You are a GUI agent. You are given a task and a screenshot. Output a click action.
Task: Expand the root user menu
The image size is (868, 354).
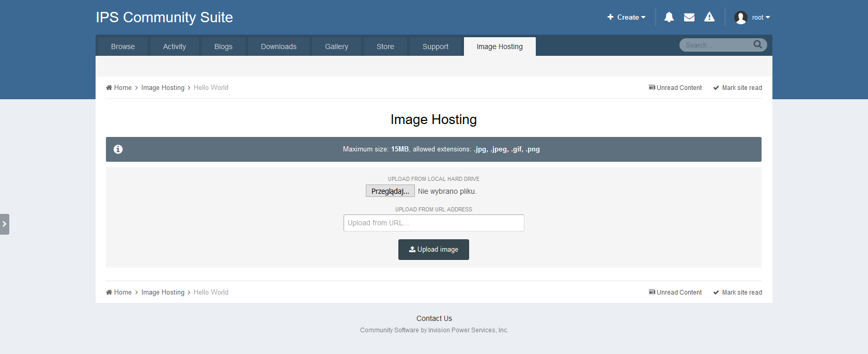[x=761, y=18]
